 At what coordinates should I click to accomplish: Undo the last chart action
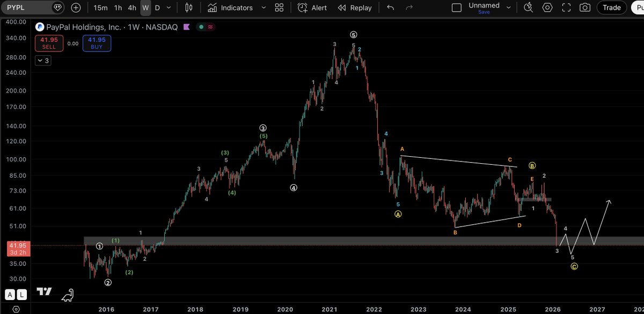coord(391,8)
